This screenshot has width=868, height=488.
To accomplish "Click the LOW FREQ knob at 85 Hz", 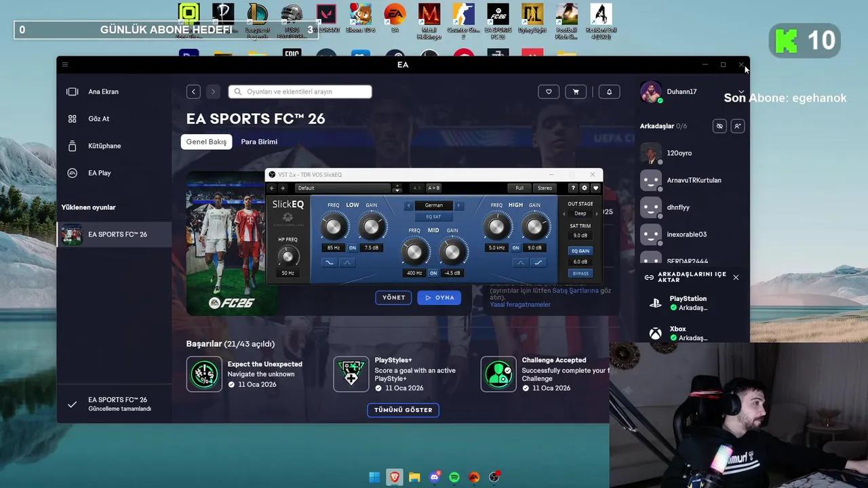I will coord(334,227).
